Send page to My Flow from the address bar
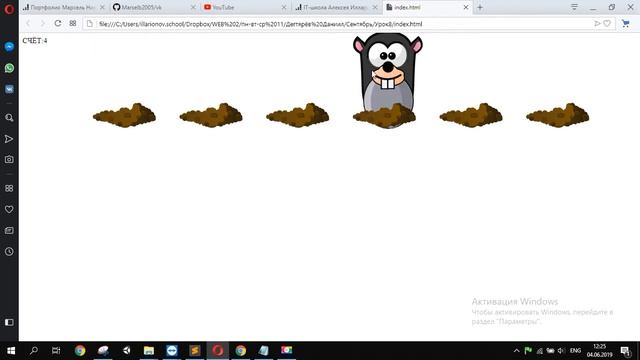640x360 pixels. (597, 24)
